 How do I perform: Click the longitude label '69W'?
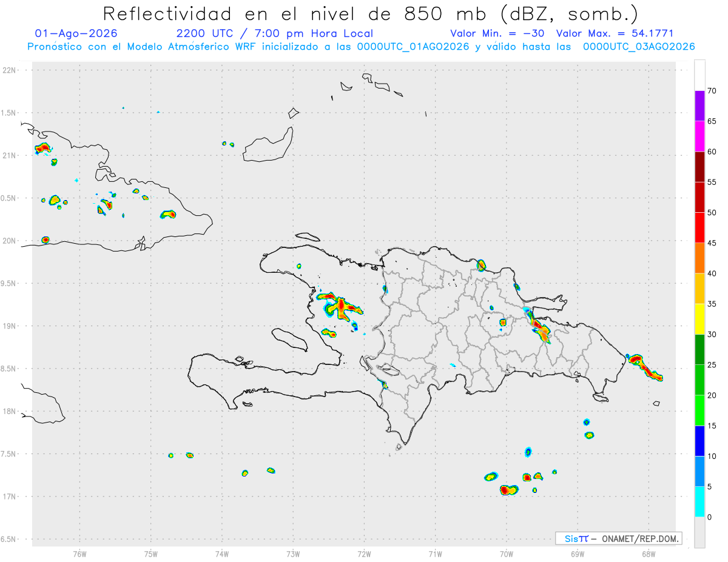point(578,554)
